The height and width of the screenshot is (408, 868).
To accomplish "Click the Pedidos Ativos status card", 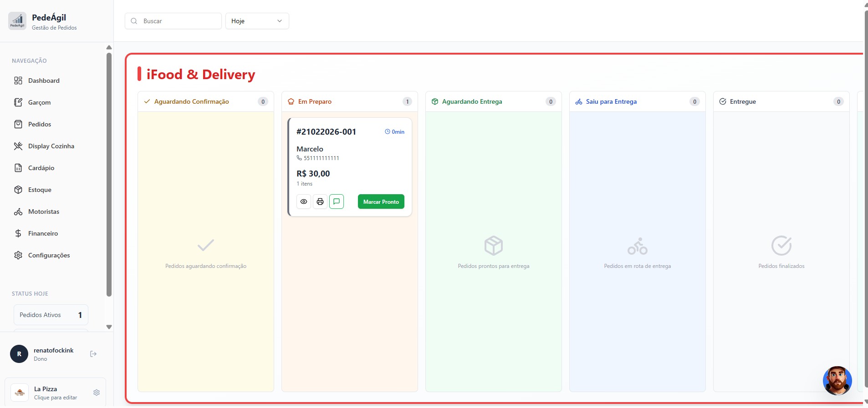I will 51,315.
